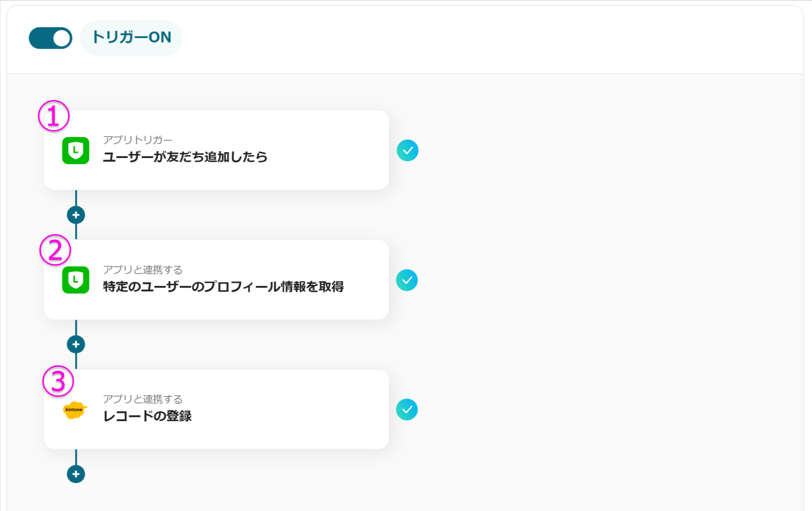Image resolution: width=812 pixels, height=511 pixels.
Task: Toggle the trigger status switch
Action: 50,38
